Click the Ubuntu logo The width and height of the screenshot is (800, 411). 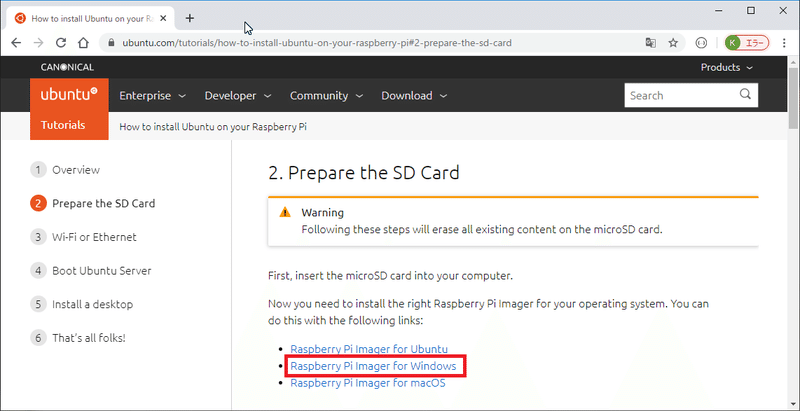69,95
